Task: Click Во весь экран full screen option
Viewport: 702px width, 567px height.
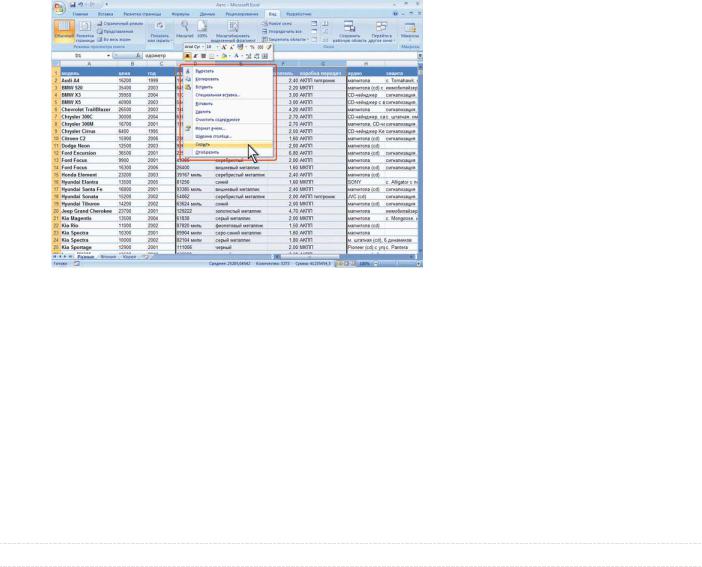Action: point(114,39)
